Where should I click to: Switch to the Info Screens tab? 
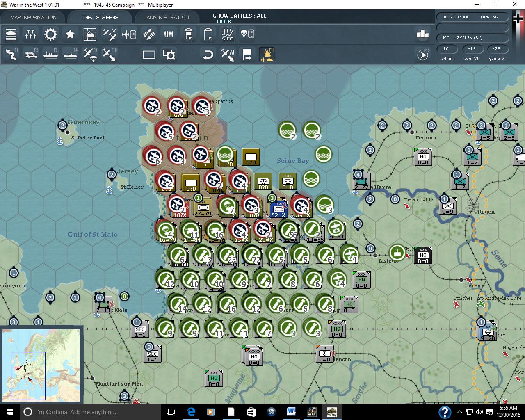coord(100,17)
